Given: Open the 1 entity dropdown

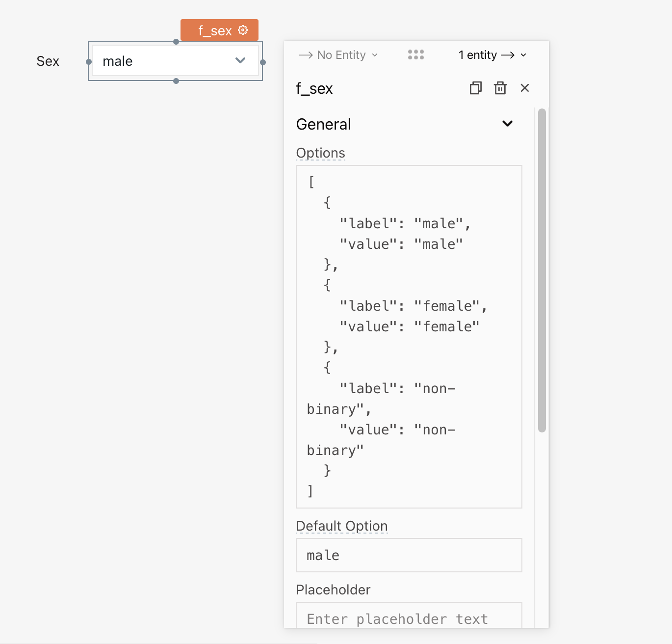Looking at the screenshot, I should [x=492, y=55].
